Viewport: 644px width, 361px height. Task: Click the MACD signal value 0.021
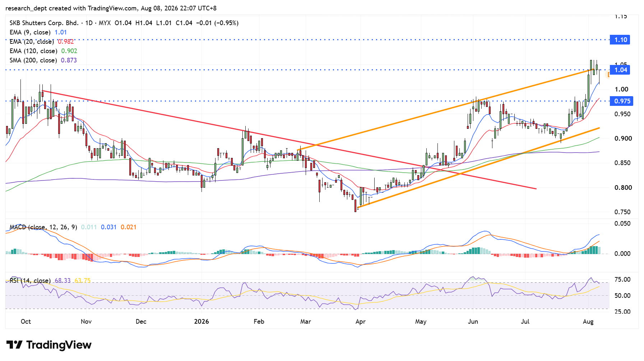pyautogui.click(x=129, y=227)
